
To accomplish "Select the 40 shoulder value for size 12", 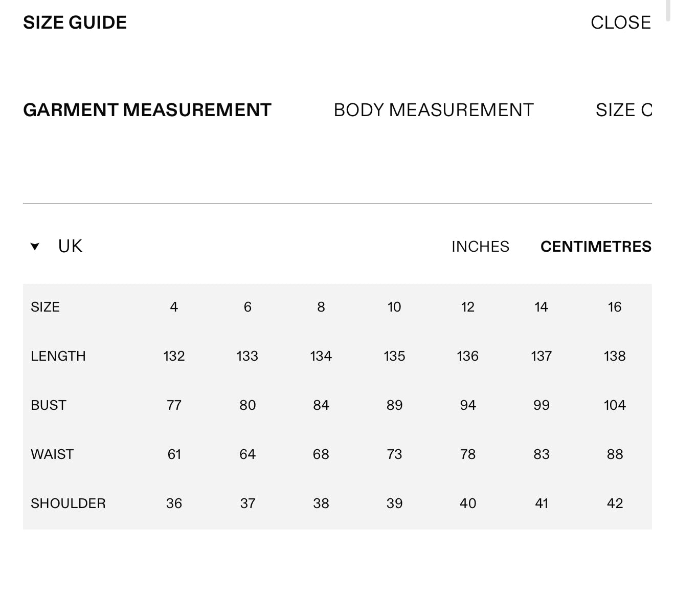I will point(468,503).
